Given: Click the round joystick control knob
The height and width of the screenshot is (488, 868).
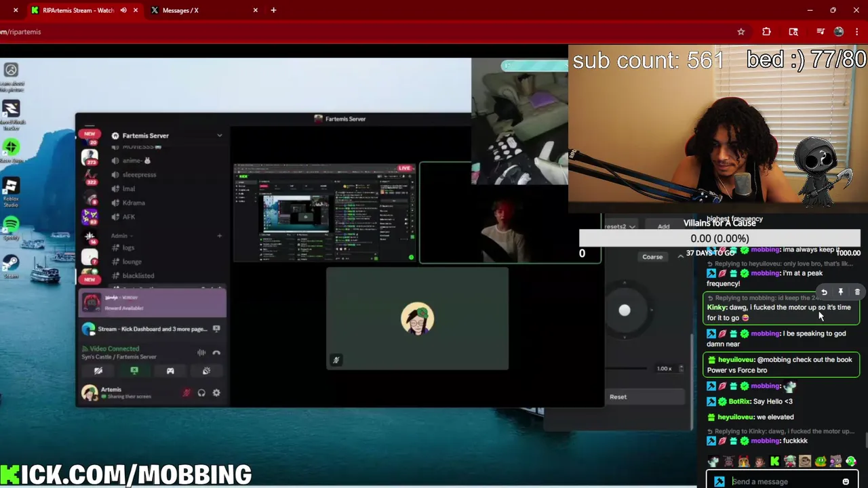Looking at the screenshot, I should point(625,310).
